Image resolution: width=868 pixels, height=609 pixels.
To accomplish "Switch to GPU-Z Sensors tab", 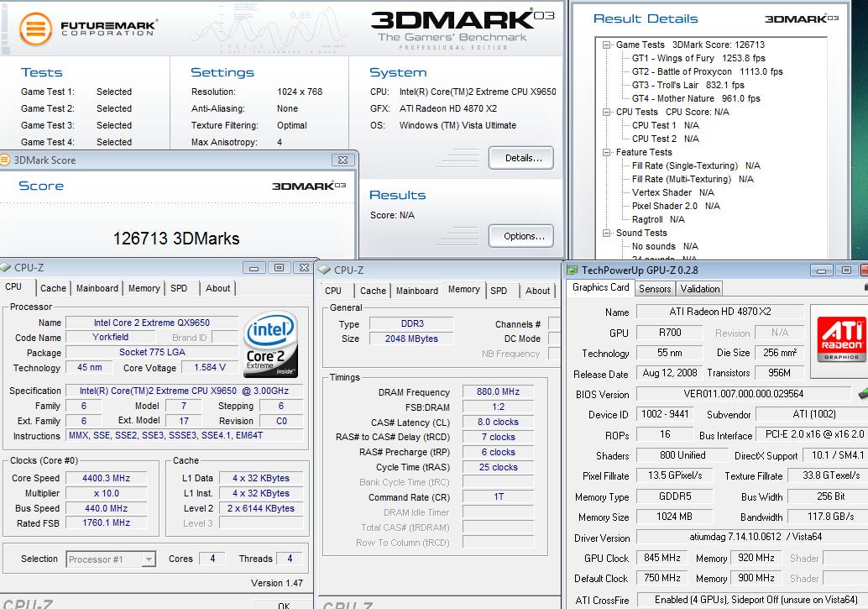I will (x=655, y=289).
